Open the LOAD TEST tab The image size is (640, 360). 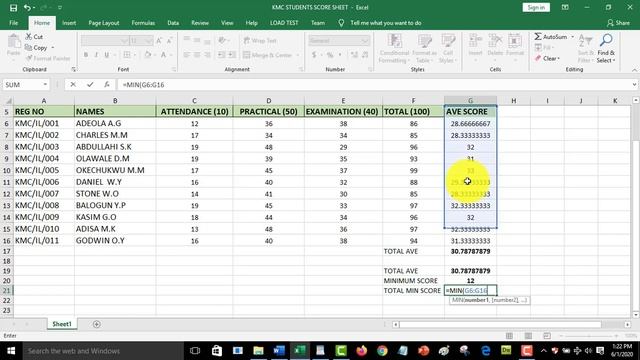click(x=284, y=23)
